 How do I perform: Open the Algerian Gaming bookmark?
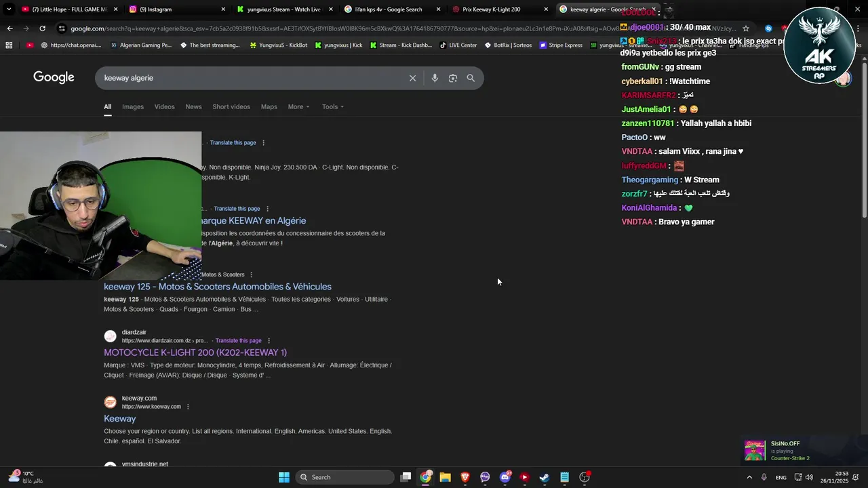(x=140, y=45)
